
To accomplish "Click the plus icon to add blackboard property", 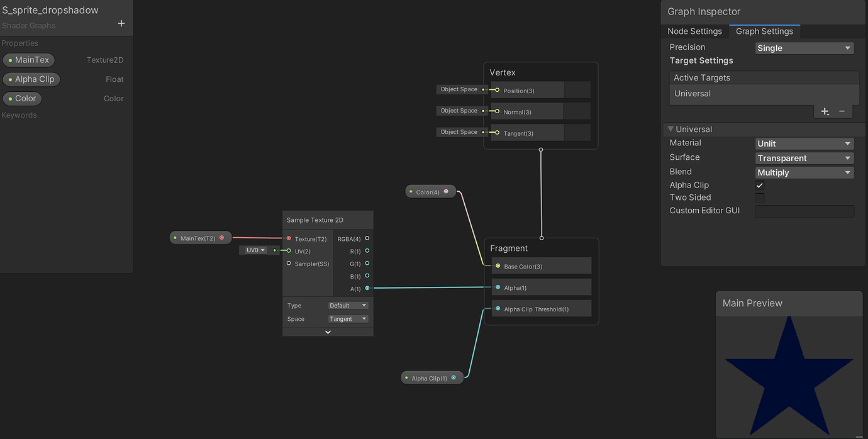I will [121, 24].
